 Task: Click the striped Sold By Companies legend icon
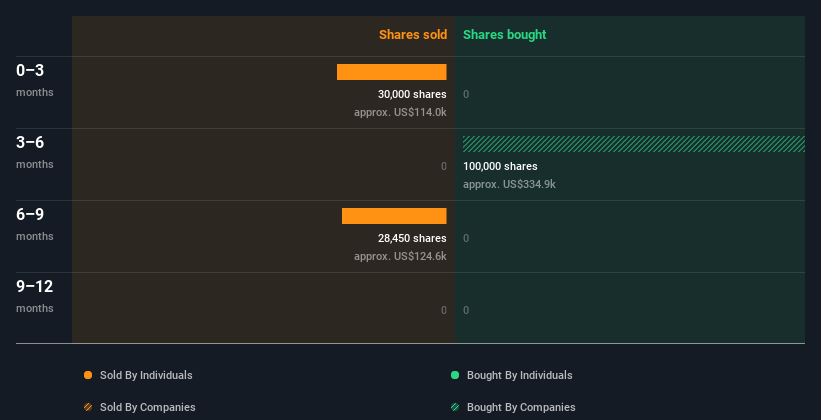[88, 407]
